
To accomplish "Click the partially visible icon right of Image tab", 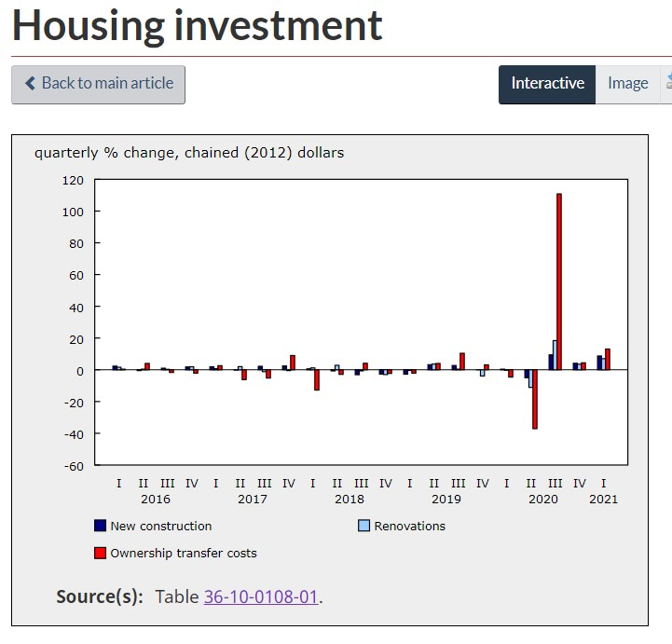I will pos(667,84).
